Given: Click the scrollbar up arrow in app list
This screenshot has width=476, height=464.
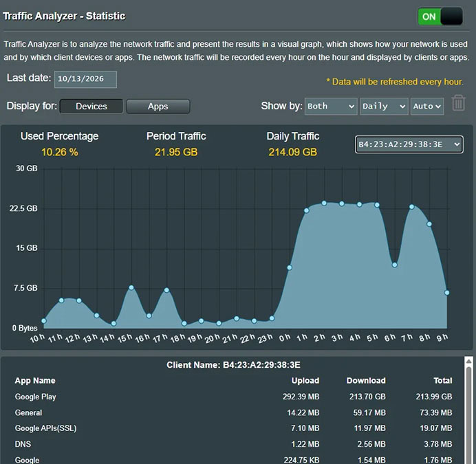Looking at the screenshot, I should [468, 361].
